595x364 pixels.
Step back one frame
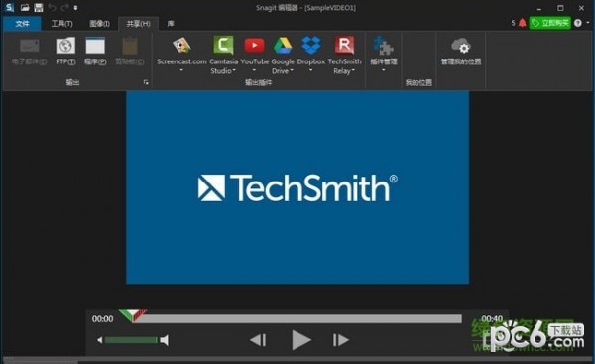258,340
